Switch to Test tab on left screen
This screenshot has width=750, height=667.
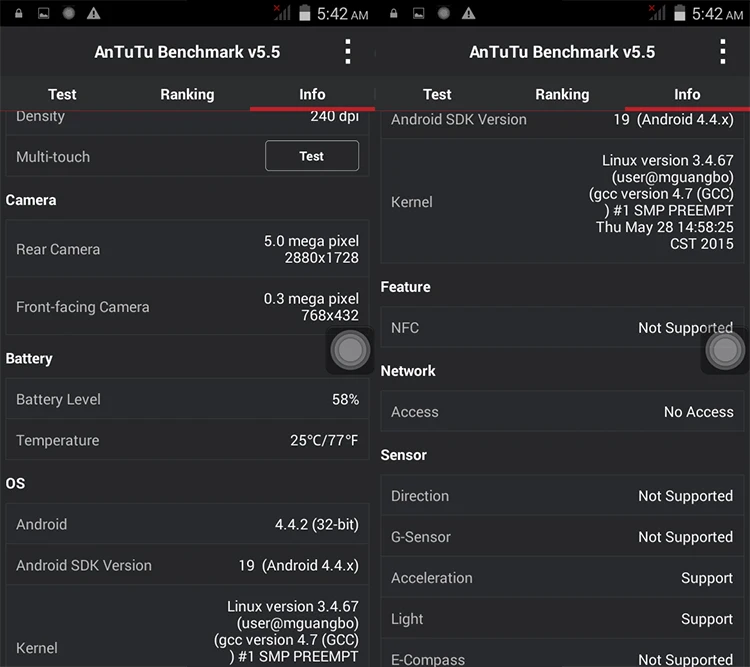tap(62, 94)
